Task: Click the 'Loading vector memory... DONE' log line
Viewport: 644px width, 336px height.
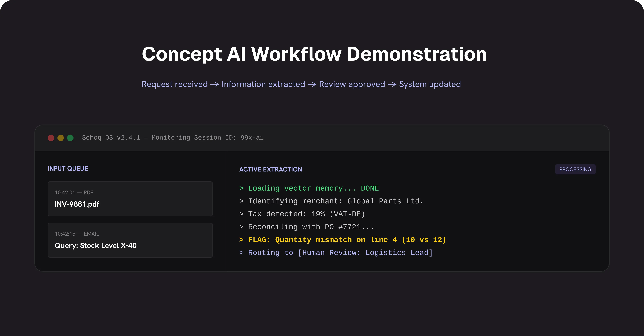Action: 309,188
